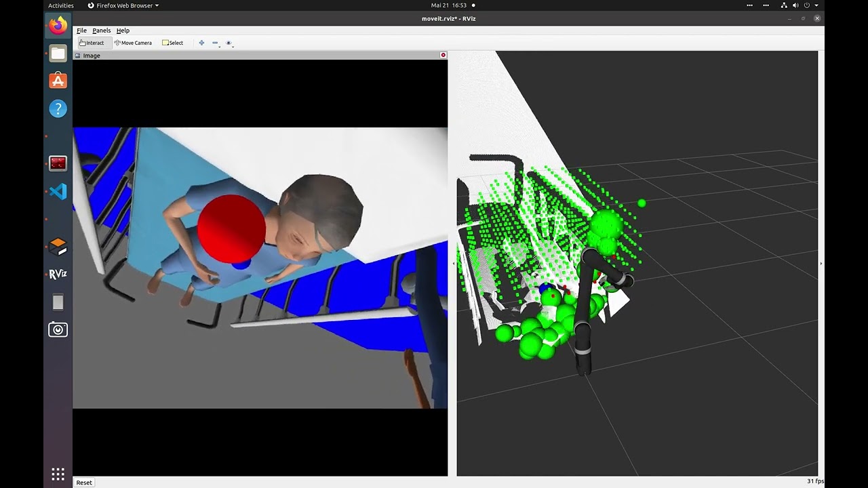
Task: Restore the RViz window size
Action: point(804,18)
